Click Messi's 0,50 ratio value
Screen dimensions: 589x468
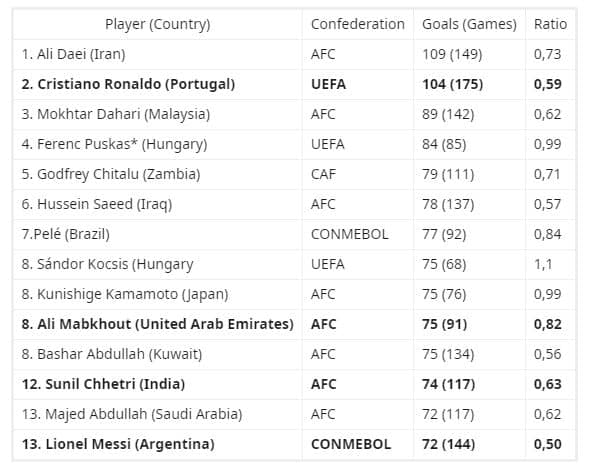pos(547,444)
